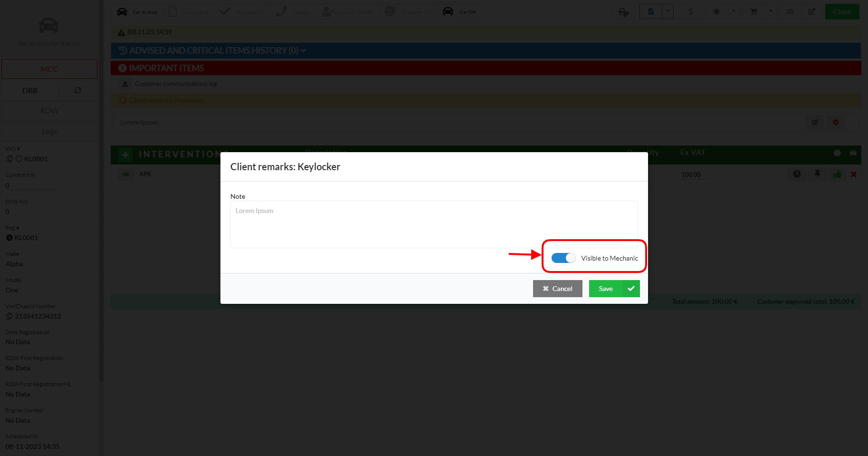Image resolution: width=868 pixels, height=456 pixels.
Task: Click the red X delete icon on APK row
Action: tap(853, 175)
